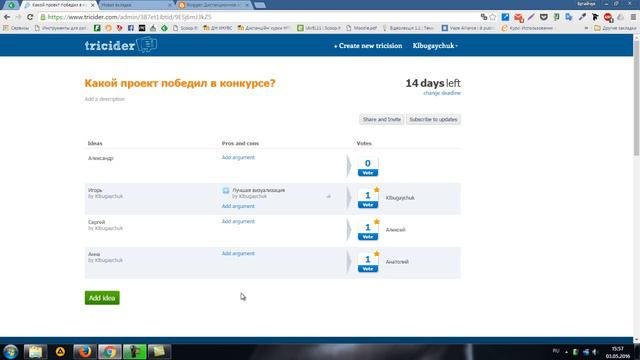This screenshot has width=640, height=360.
Task: Click the volume icon in system tray
Action: coord(595,351)
